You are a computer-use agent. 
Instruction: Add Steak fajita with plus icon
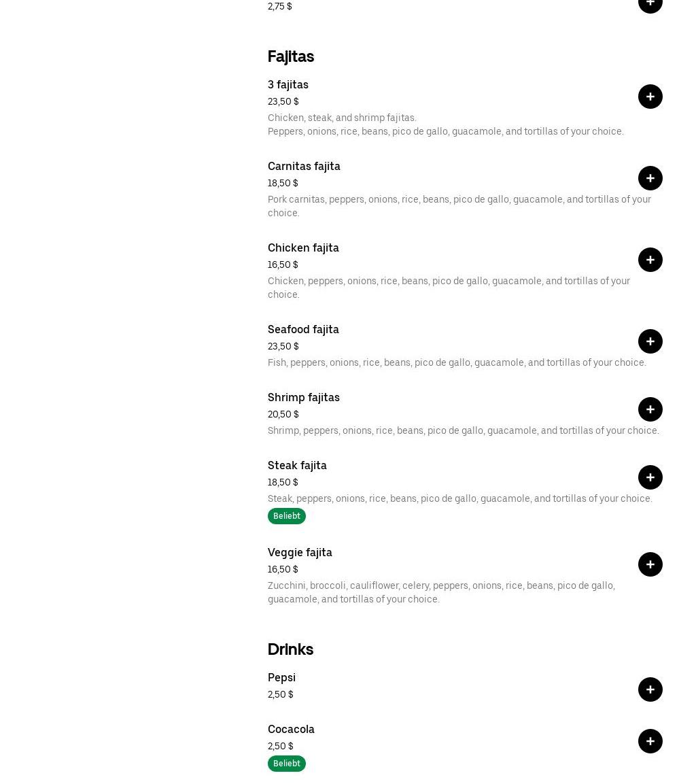(650, 477)
